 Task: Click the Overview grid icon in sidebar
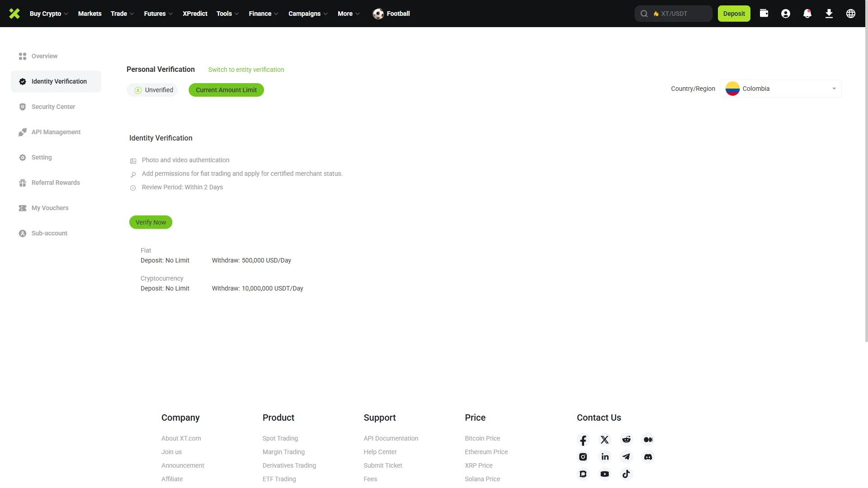point(23,56)
